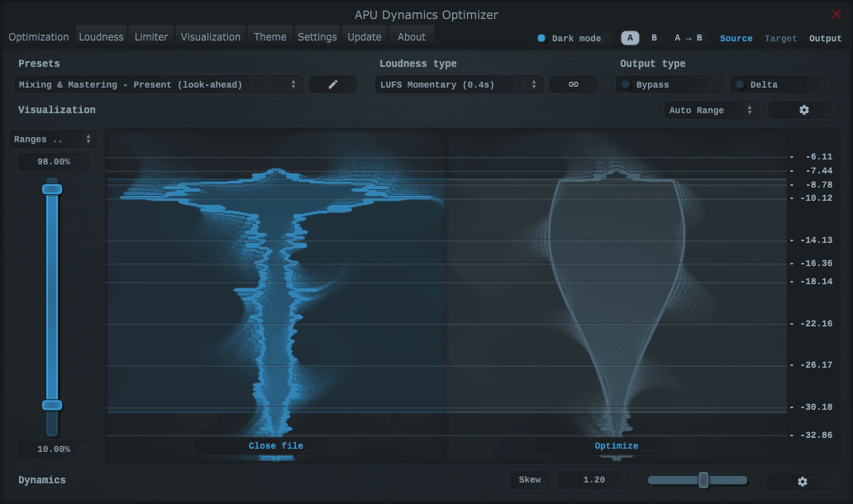
Task: Show the Output view
Action: click(x=825, y=38)
